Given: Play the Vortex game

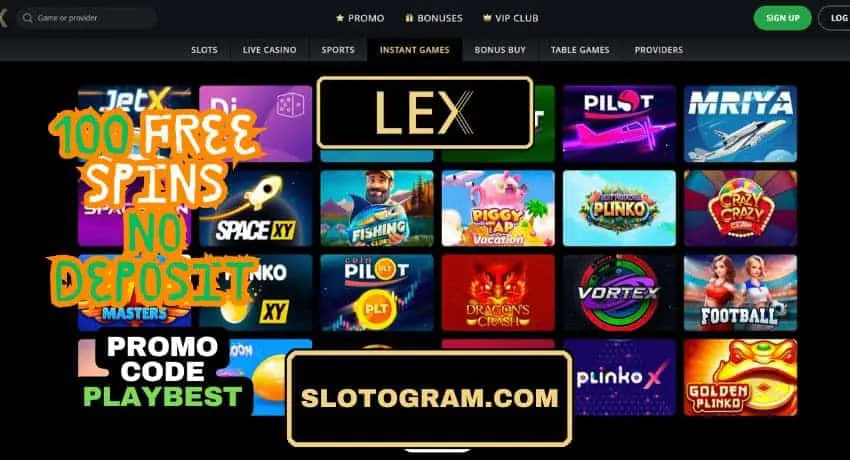Looking at the screenshot, I should [x=619, y=293].
